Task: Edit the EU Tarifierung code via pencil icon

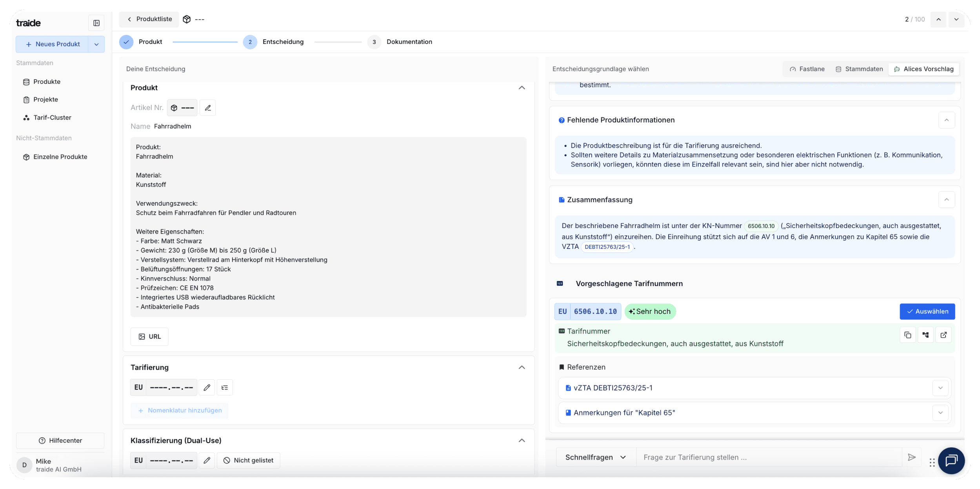Action: pyautogui.click(x=207, y=387)
